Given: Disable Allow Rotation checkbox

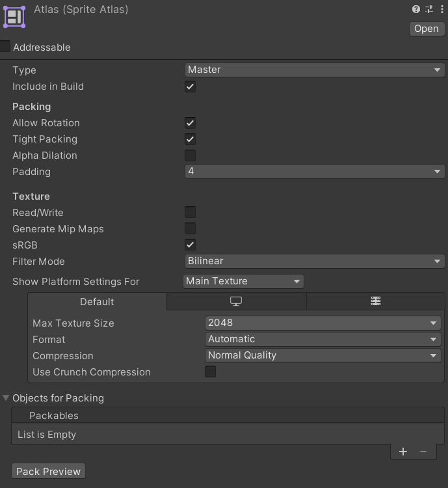Looking at the screenshot, I should coord(190,123).
